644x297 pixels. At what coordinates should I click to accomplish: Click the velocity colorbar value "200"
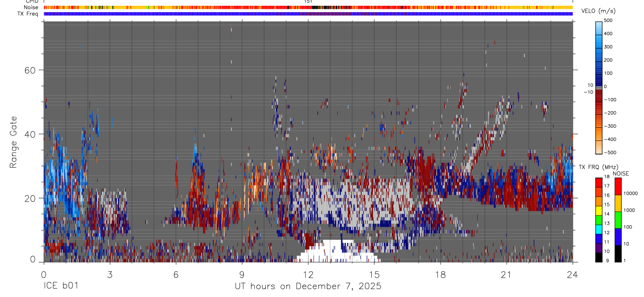click(609, 60)
